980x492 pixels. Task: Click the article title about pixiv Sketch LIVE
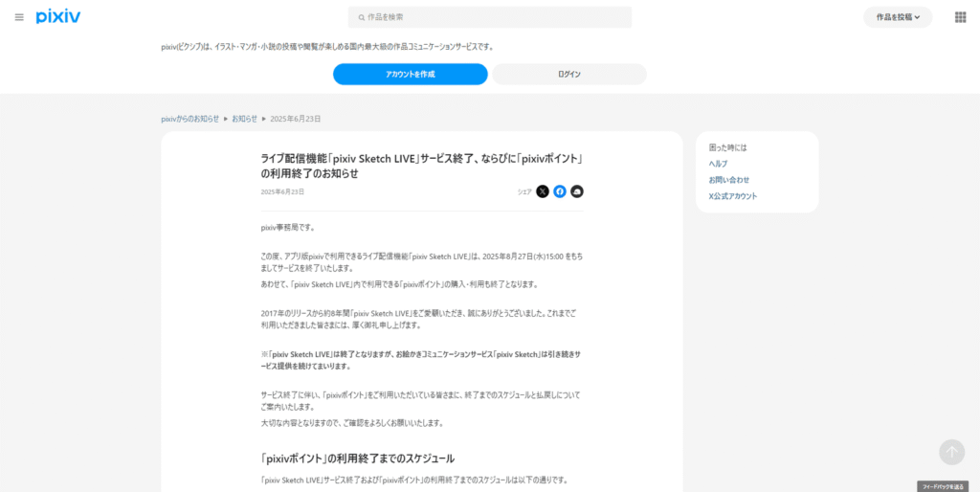click(x=422, y=166)
